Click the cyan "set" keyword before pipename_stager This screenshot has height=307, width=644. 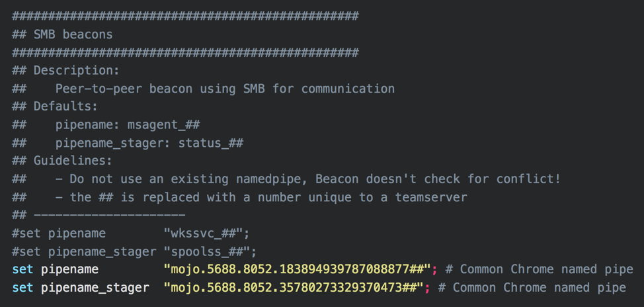point(22,287)
